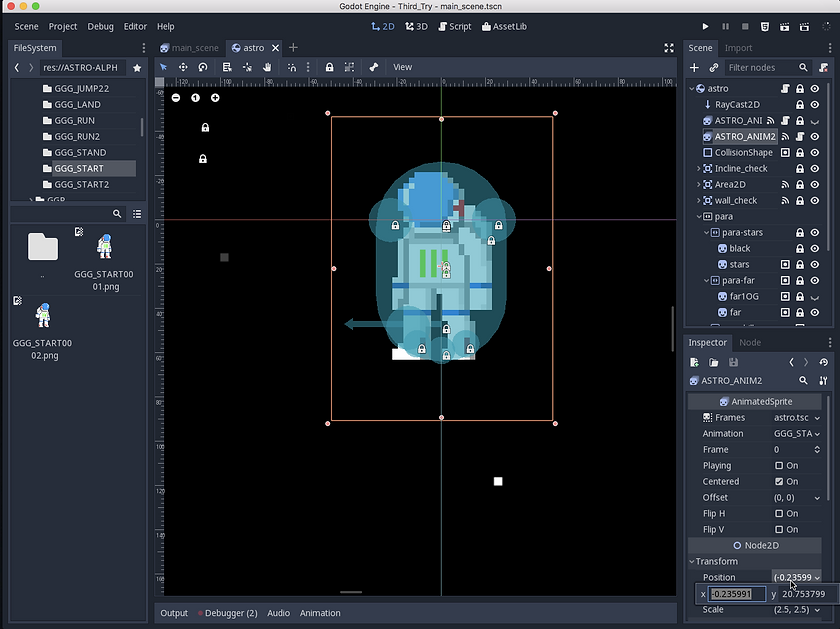Expand the Scale value dropdown
Screen dimensions: 840x629
tap(817, 610)
